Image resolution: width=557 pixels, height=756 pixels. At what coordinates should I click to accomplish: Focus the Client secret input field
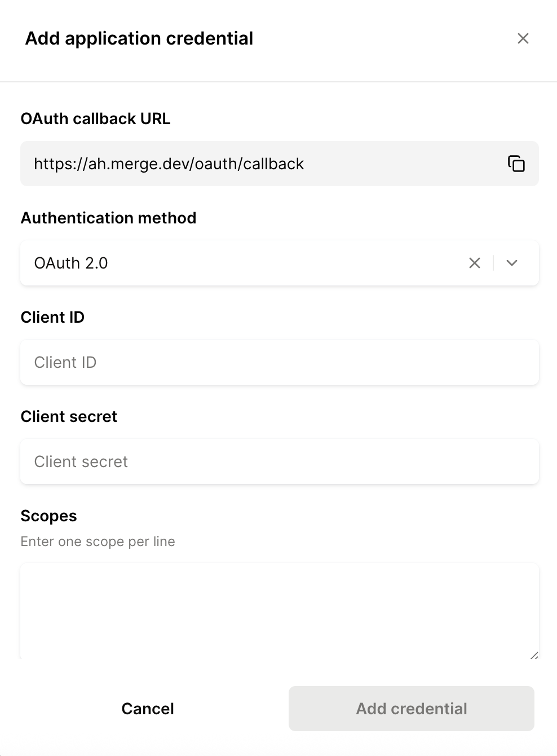(280, 461)
